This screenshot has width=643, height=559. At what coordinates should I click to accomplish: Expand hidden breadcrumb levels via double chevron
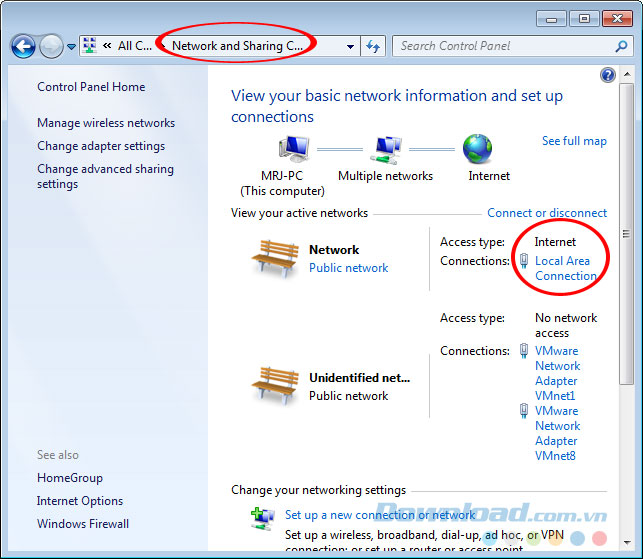point(107,46)
